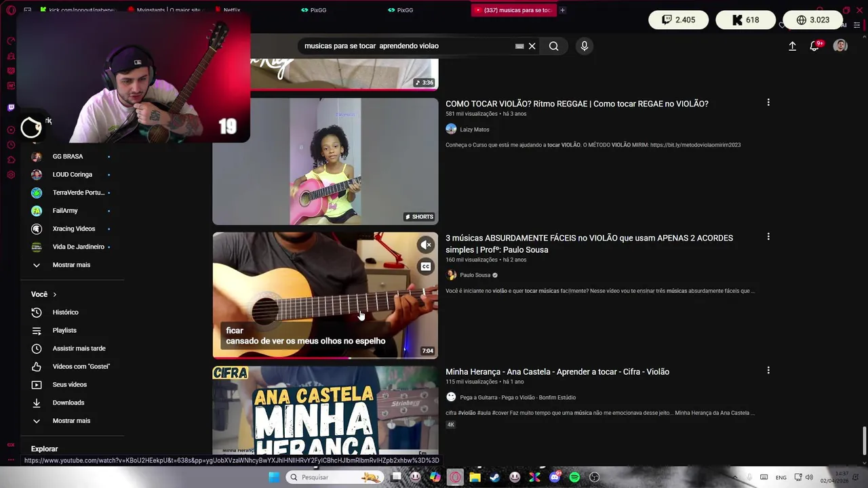
Task: Click the Twitch viewer count 2.405 badge
Action: point(678,20)
